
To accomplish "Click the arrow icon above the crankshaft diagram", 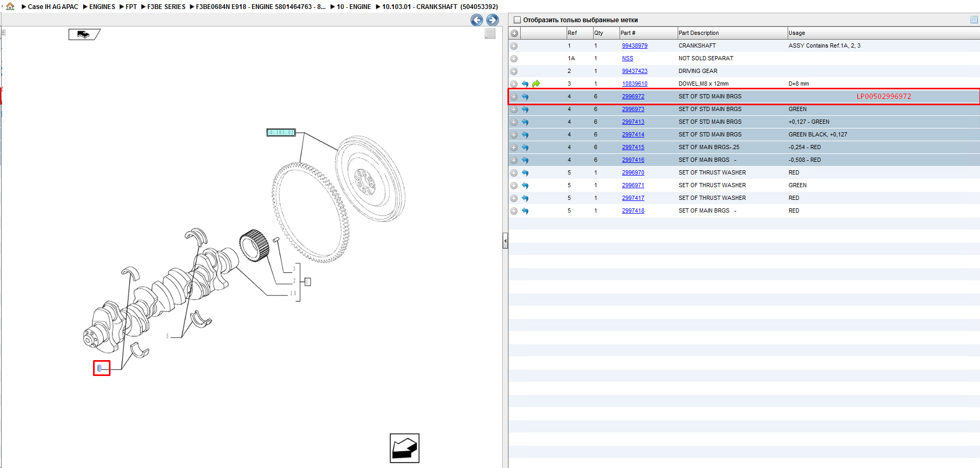I will pyautogui.click(x=84, y=34).
